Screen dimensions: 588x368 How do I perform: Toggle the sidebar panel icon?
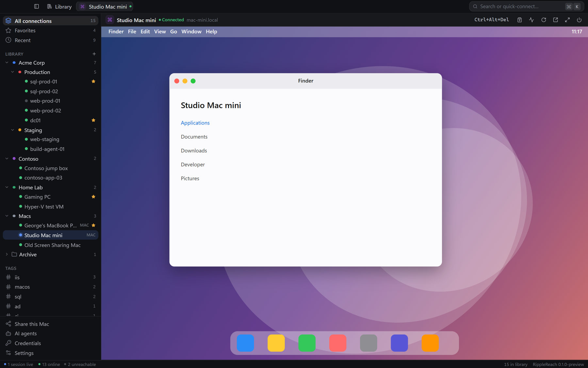click(x=37, y=7)
